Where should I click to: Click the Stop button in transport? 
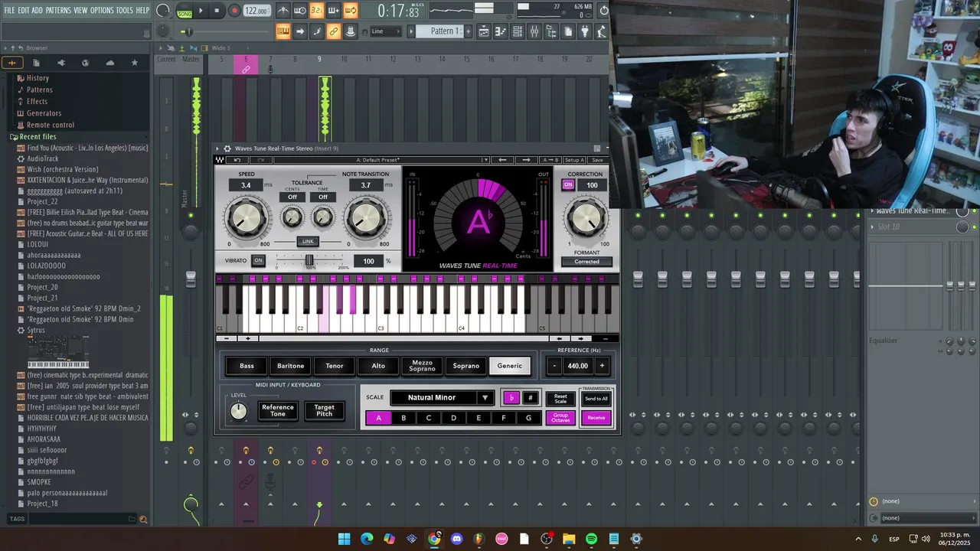(x=217, y=11)
